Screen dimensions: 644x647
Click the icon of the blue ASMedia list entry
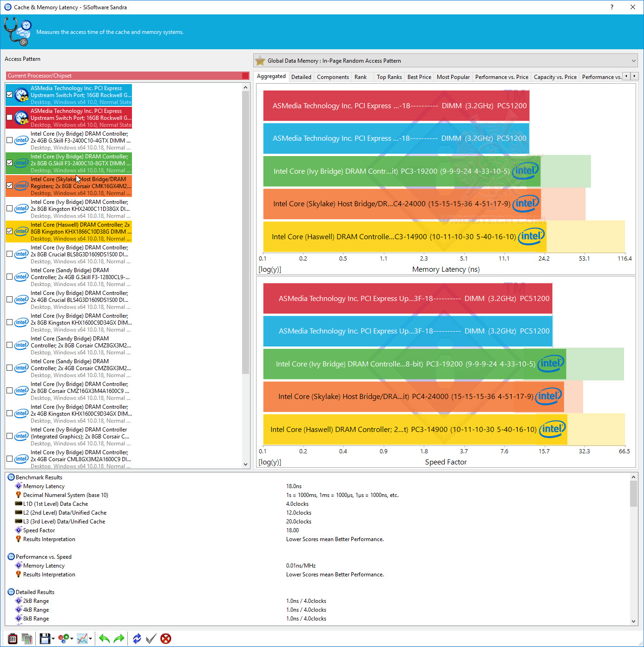click(x=21, y=95)
